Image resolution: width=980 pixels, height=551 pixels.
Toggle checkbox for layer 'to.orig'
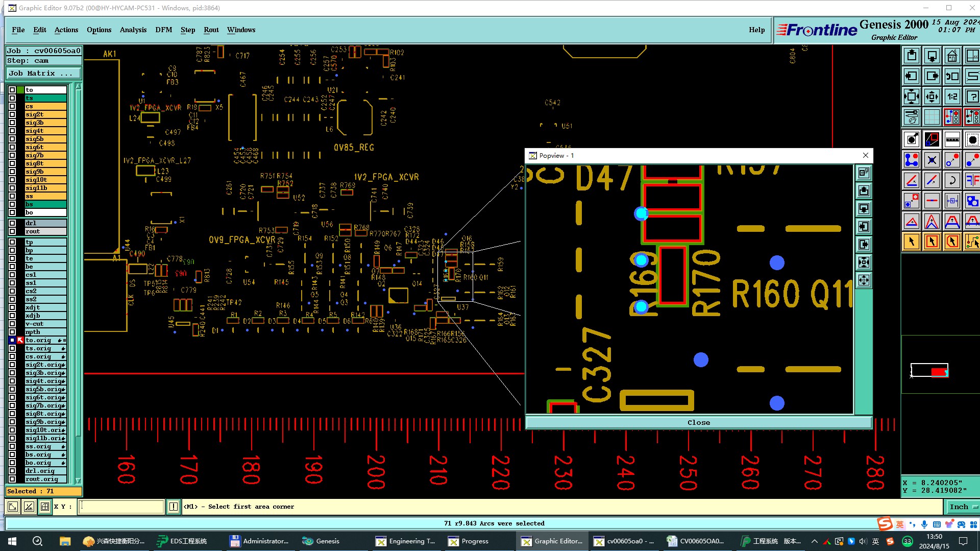coord(12,340)
